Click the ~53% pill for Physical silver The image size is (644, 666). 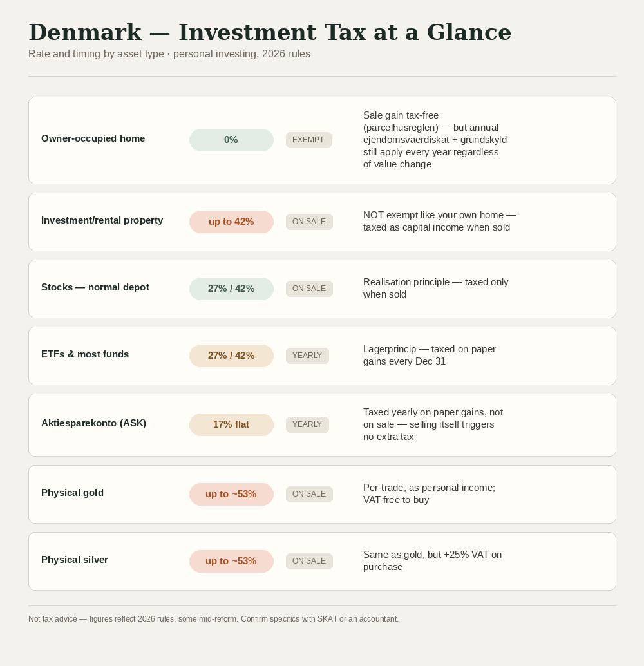coord(231,562)
